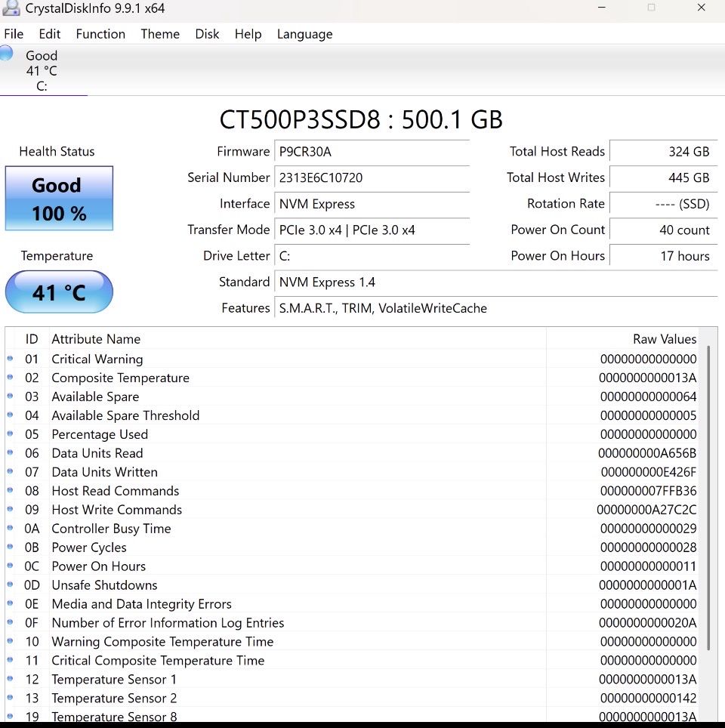
Task: Click raw value 000000000A656B
Action: click(647, 453)
